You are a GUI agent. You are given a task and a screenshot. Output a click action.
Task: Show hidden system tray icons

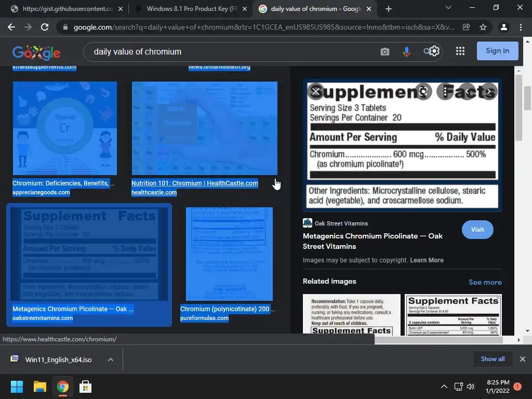(444, 387)
